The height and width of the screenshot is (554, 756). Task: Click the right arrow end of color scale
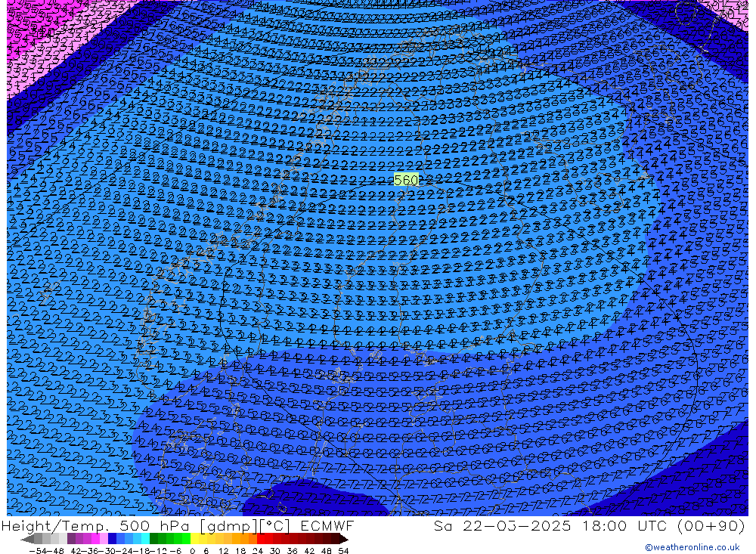tap(344, 539)
